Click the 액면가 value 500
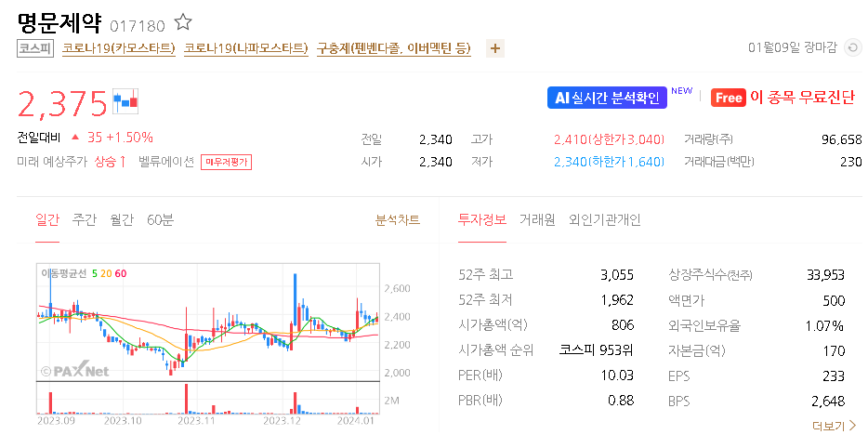The height and width of the screenshot is (448, 868). (x=834, y=300)
